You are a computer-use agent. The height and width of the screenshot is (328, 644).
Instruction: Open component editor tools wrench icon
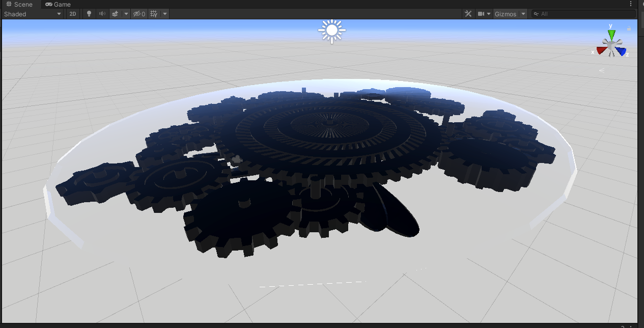point(468,14)
